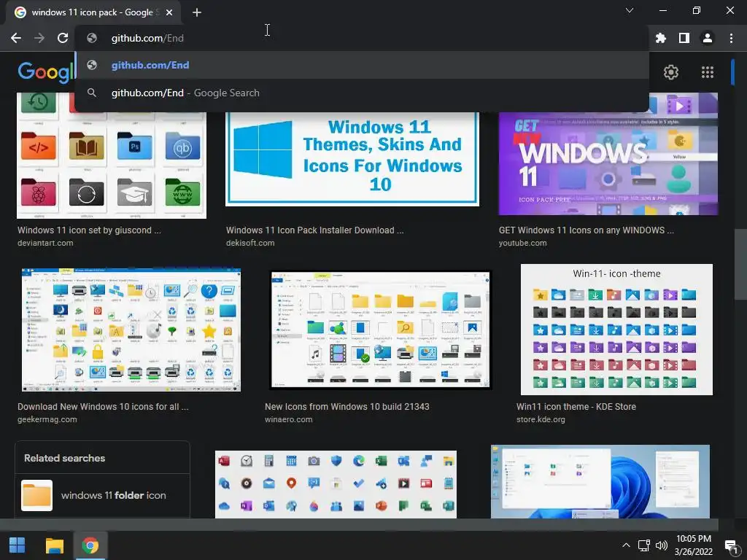This screenshot has height=560, width=747.
Task: Open File Explorer from taskbar
Action: [x=54, y=545]
